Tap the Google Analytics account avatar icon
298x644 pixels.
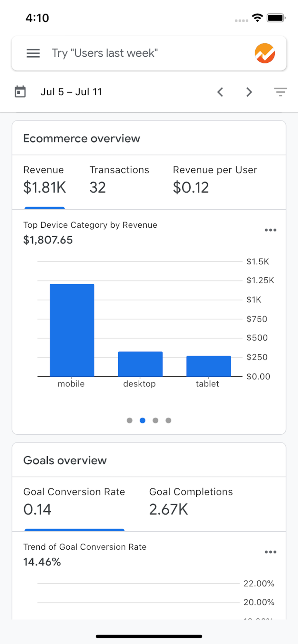coord(265,53)
